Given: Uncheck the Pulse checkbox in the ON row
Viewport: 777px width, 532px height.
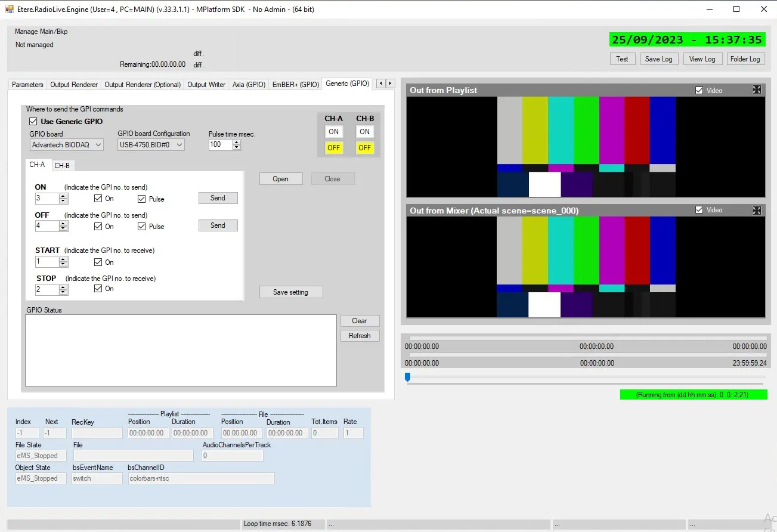Looking at the screenshot, I should click(141, 199).
